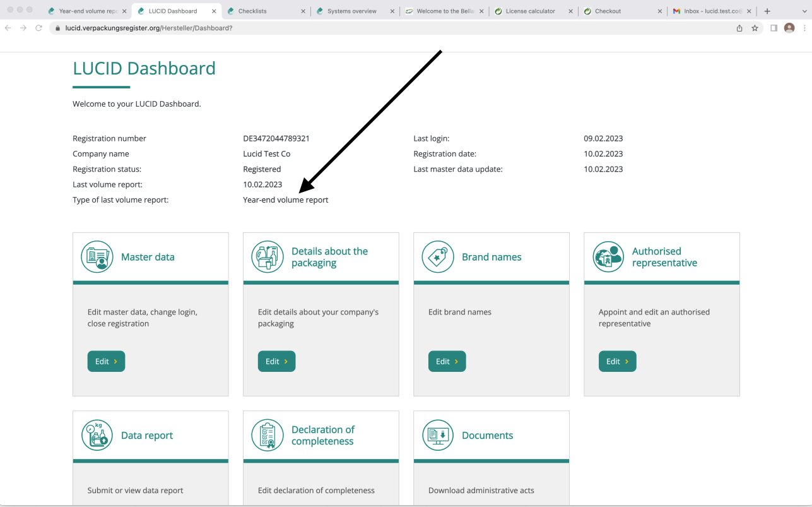Click Edit button under Master data

tap(106, 361)
